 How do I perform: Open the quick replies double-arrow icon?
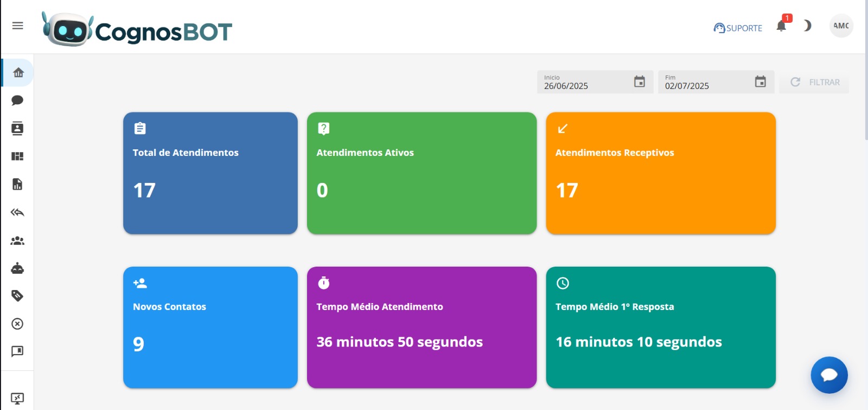click(x=17, y=212)
